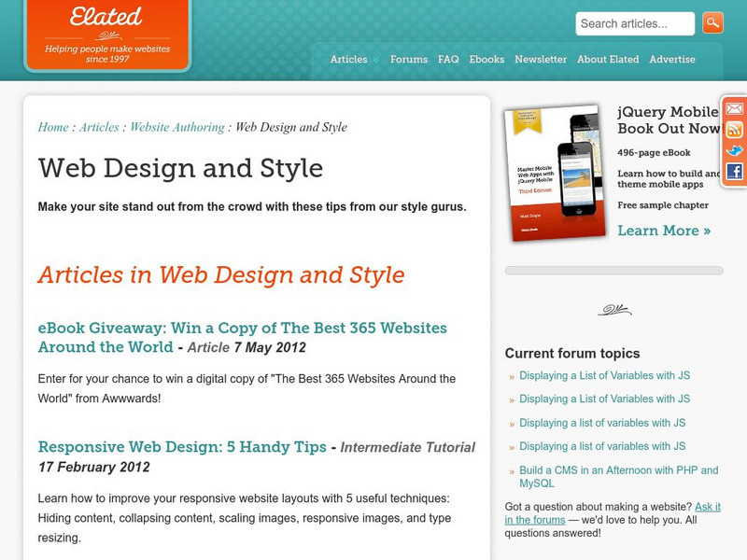Open the RSS feed icon
Screen dimensions: 747x560
point(734,130)
